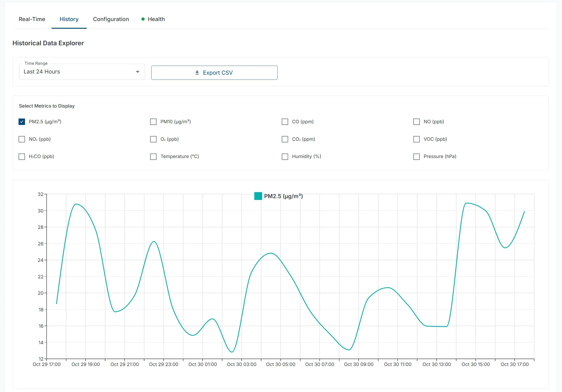Uncheck the PM2.5 metric checkbox
Screen dimensions: 562x392
(22, 122)
